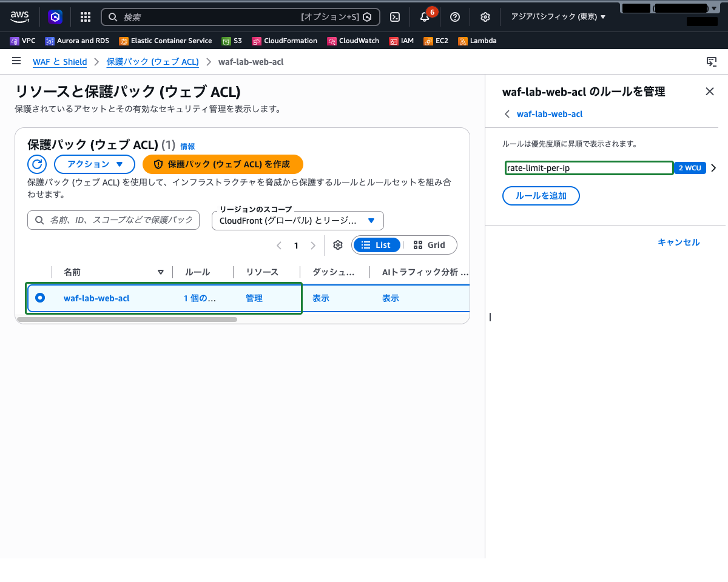
Task: Open the アクション dropdown menu
Action: click(x=95, y=164)
